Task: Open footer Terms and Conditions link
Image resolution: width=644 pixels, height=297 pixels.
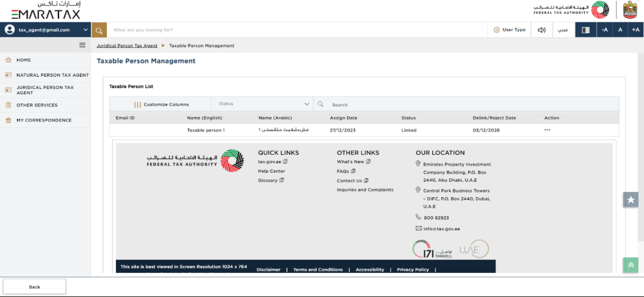Action: pyautogui.click(x=318, y=270)
